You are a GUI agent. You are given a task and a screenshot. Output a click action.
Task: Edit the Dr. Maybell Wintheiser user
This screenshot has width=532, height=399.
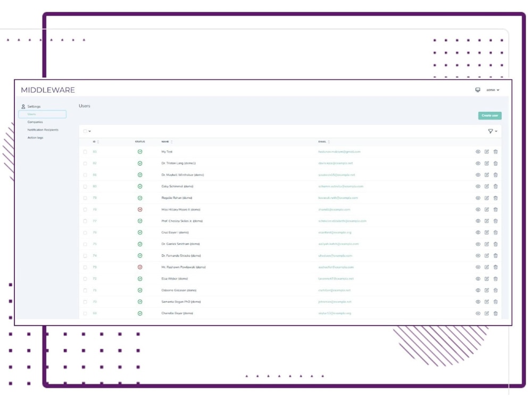coord(487,174)
